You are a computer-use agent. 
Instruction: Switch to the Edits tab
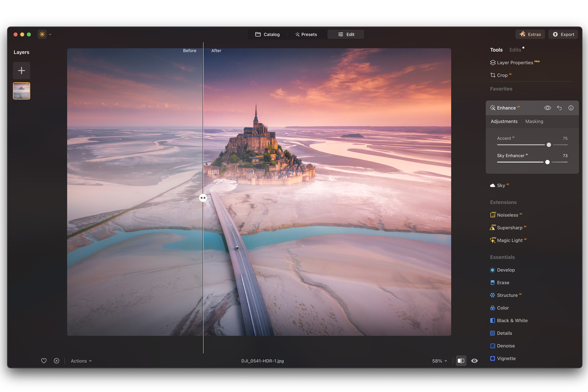coord(515,50)
